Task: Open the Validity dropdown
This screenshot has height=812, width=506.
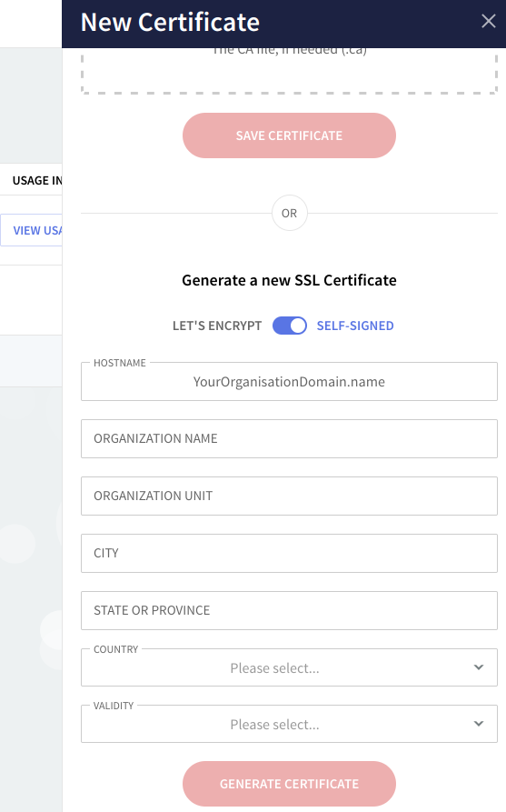Action: point(289,724)
